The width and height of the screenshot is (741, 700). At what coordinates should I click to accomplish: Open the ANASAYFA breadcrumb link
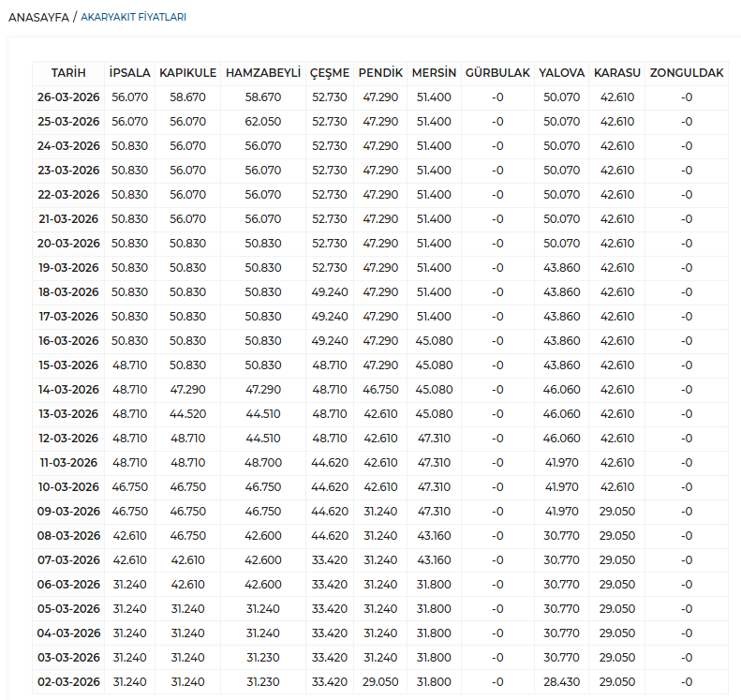(x=38, y=18)
